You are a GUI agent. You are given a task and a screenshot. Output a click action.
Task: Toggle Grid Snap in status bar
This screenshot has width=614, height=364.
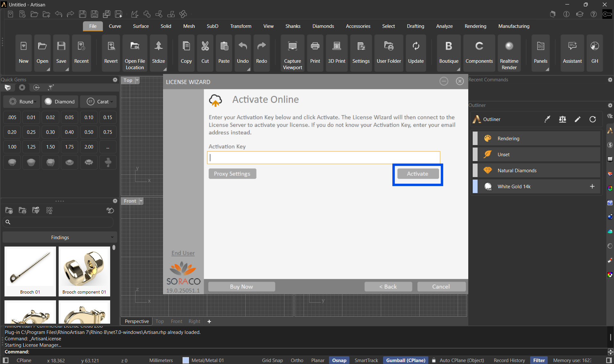point(272,360)
